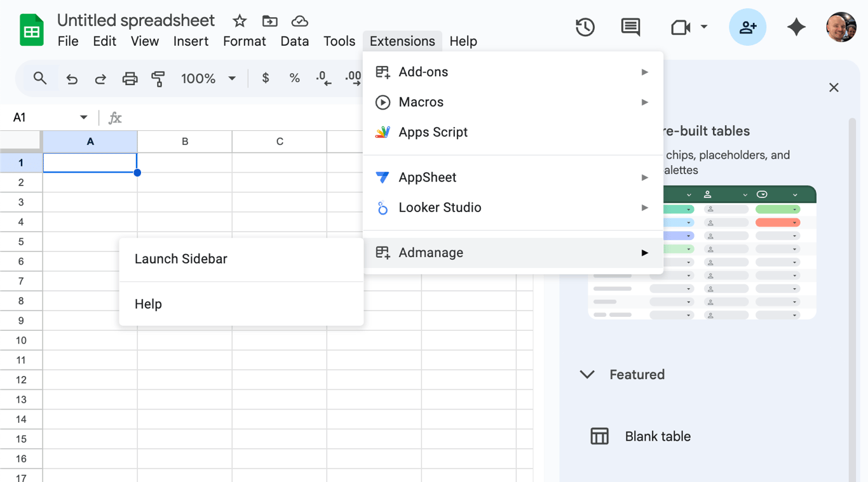Star the Untitled spreadsheet

240,21
